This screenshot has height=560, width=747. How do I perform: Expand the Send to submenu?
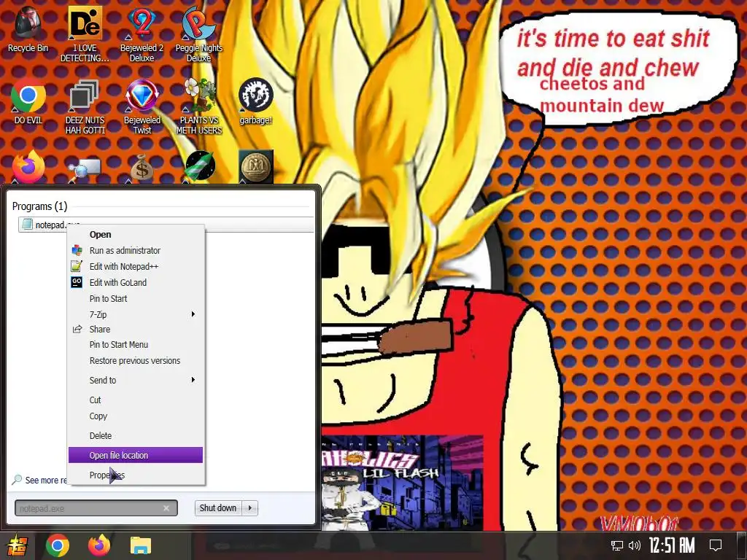[x=135, y=380]
